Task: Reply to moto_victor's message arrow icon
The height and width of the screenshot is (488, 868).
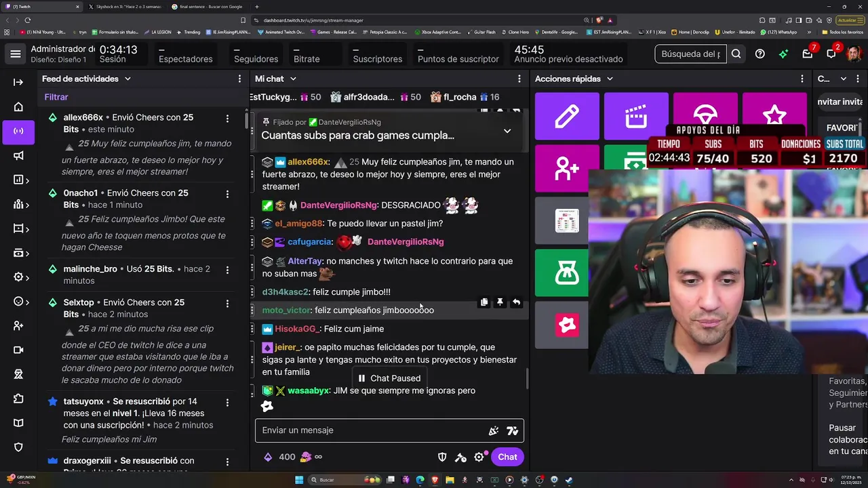Action: [516, 302]
